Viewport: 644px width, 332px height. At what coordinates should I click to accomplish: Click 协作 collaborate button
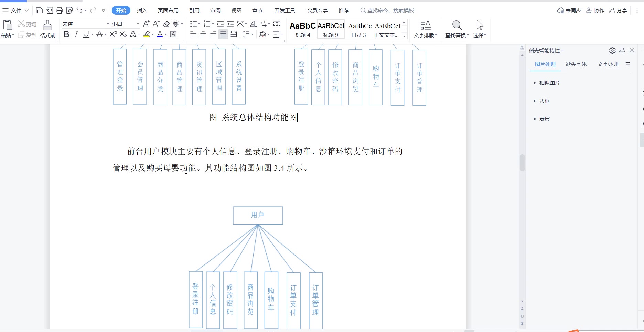(x=595, y=10)
